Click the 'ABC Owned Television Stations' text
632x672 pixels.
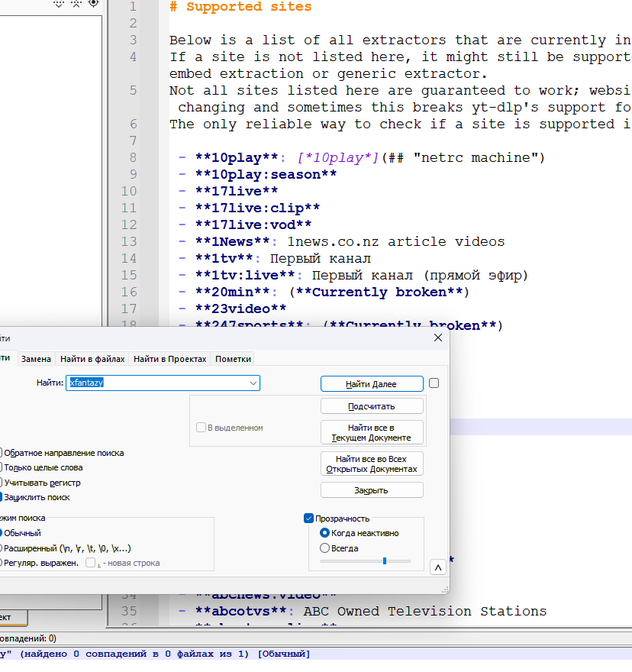425,611
